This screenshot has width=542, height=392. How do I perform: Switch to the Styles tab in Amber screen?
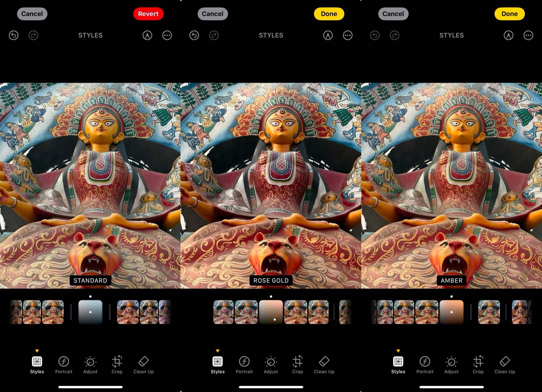coord(398,365)
